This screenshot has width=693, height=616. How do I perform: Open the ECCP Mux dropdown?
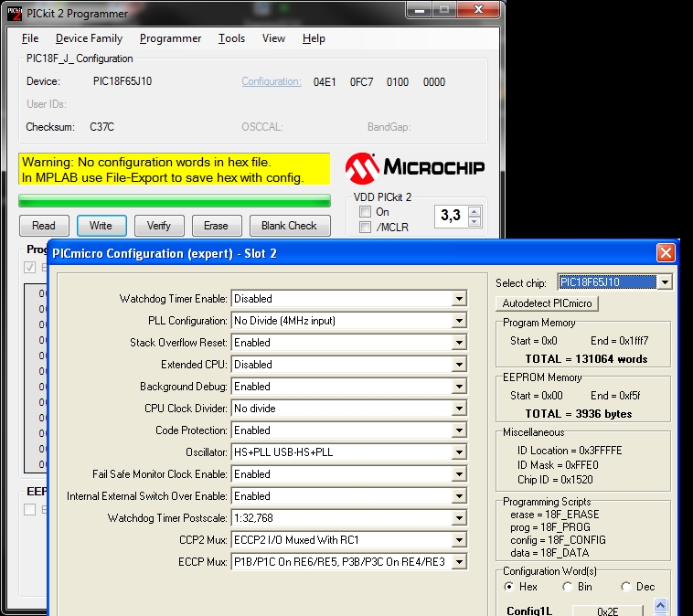pyautogui.click(x=459, y=562)
